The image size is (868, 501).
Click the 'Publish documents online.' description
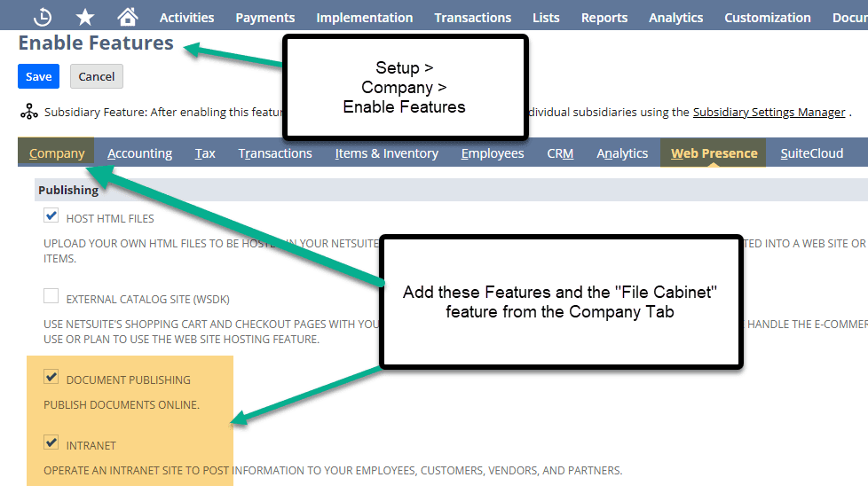click(x=122, y=404)
